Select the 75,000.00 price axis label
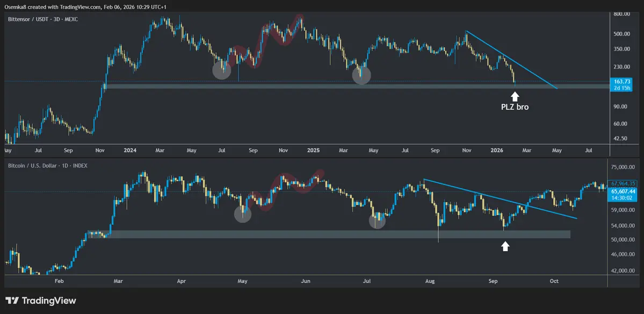The image size is (644, 314). [624, 167]
